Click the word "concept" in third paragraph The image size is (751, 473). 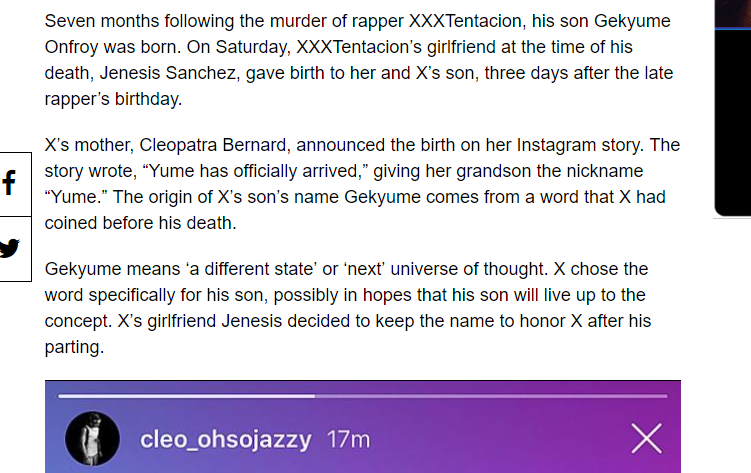[78, 320]
